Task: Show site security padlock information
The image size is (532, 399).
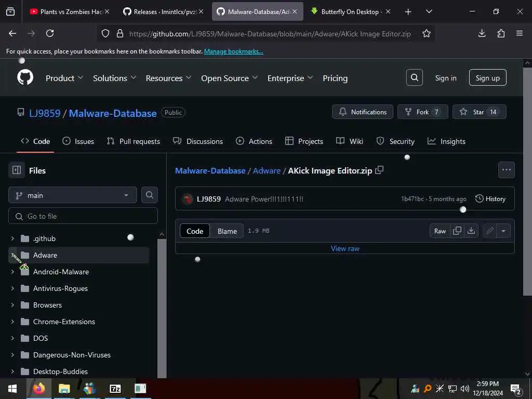Action: pos(120,33)
